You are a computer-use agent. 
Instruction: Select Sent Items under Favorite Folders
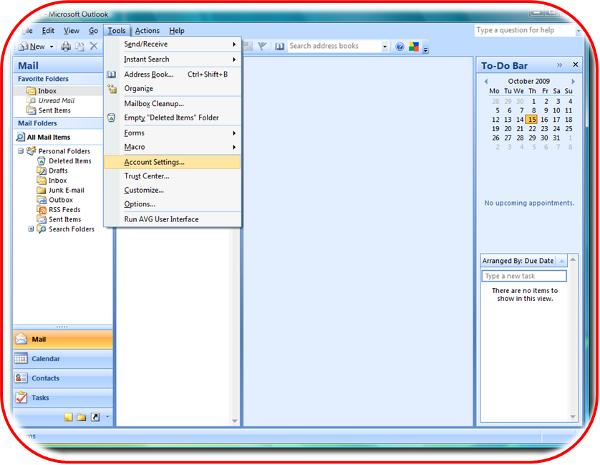pos(54,111)
